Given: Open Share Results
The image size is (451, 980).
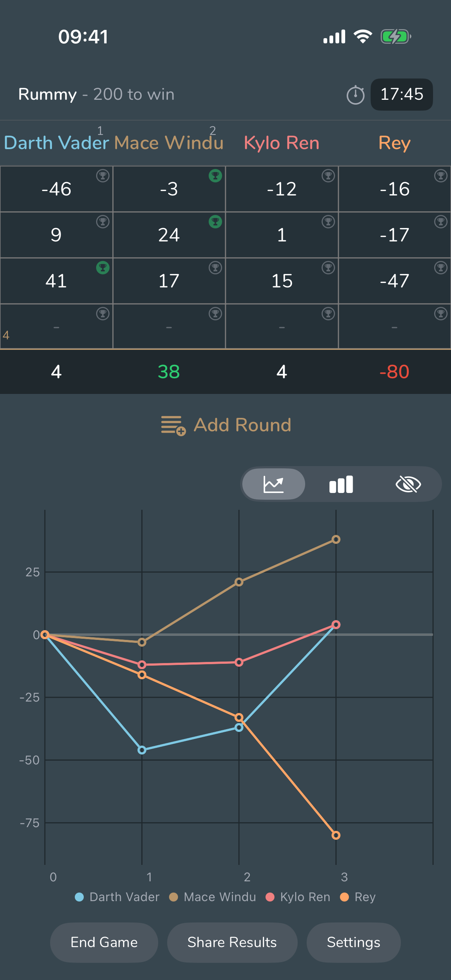Looking at the screenshot, I should (232, 942).
